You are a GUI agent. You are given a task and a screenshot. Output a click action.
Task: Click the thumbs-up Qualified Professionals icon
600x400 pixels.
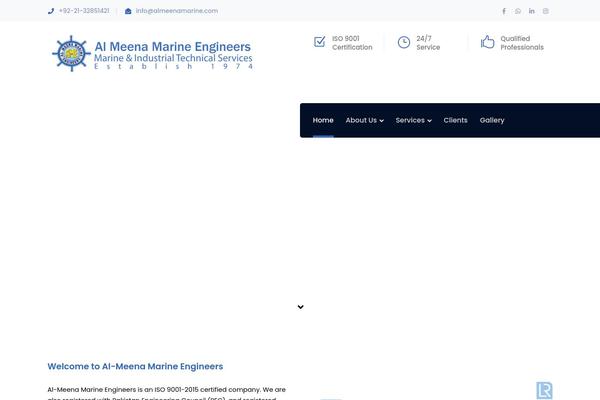click(x=488, y=42)
